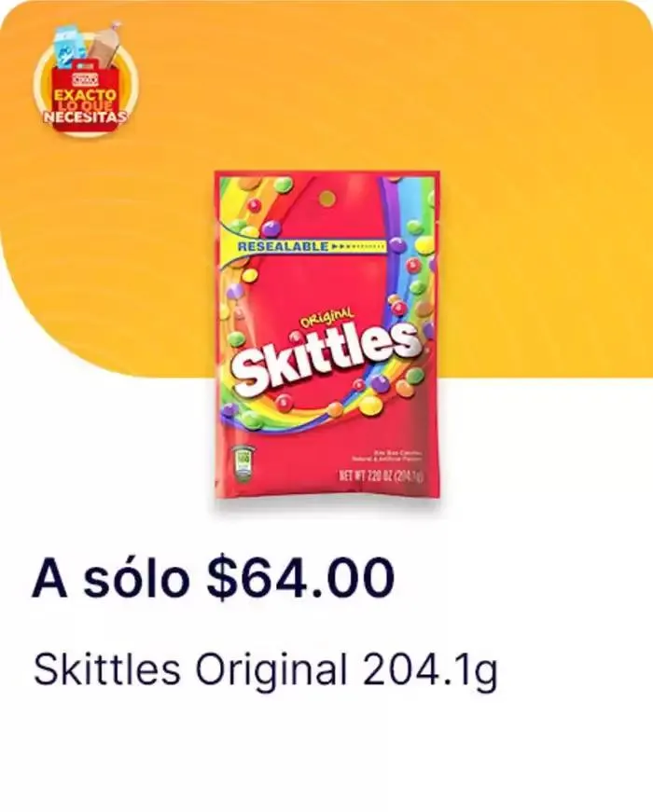Tap the Exacto Lo Que Necesitas promo badge

pyautogui.click(x=85, y=79)
